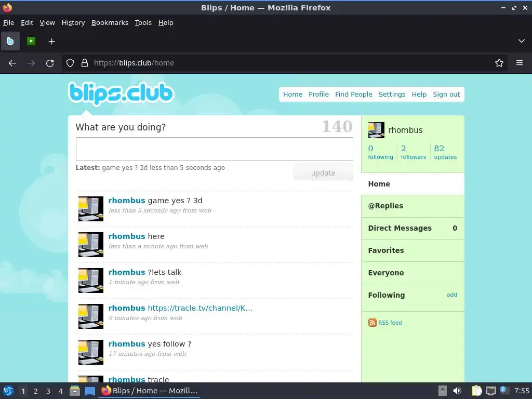Select the active Blips tab
The image size is (532, 399).
click(10, 41)
